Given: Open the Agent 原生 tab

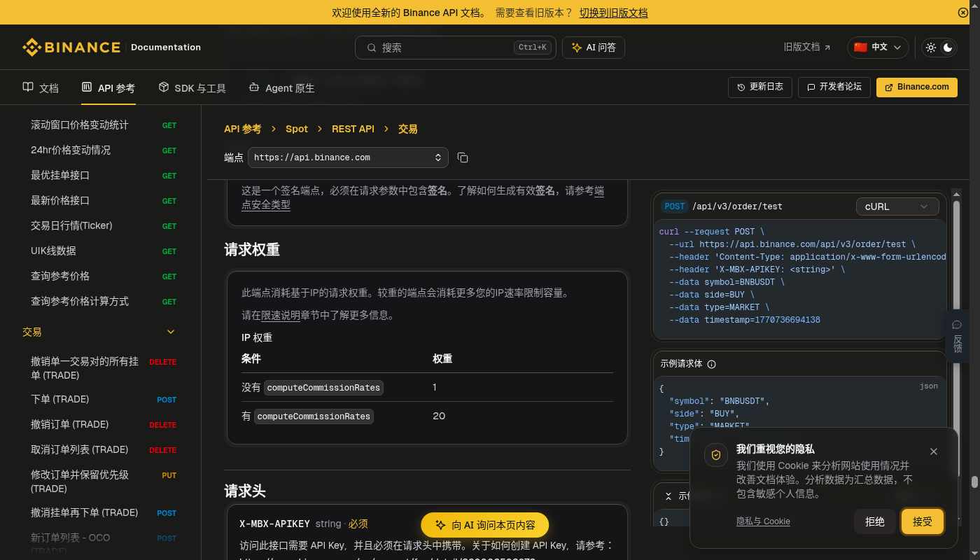Looking at the screenshot, I should 281,87.
